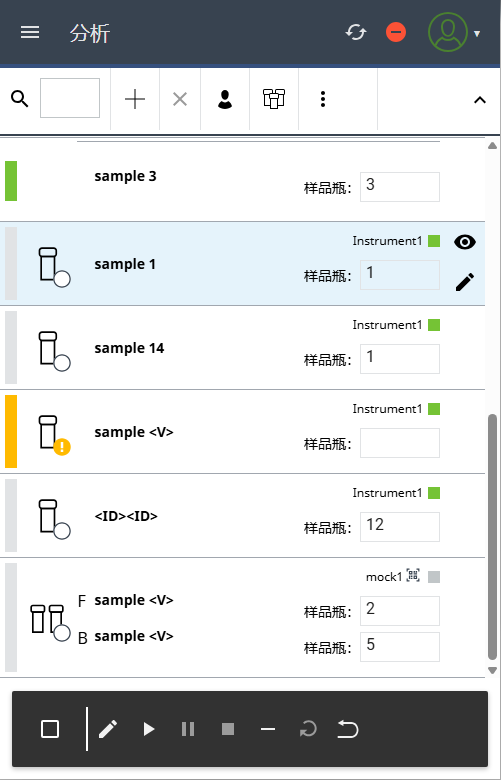Click the green status square for sample 14
This screenshot has height=780, width=501.
tap(434, 325)
